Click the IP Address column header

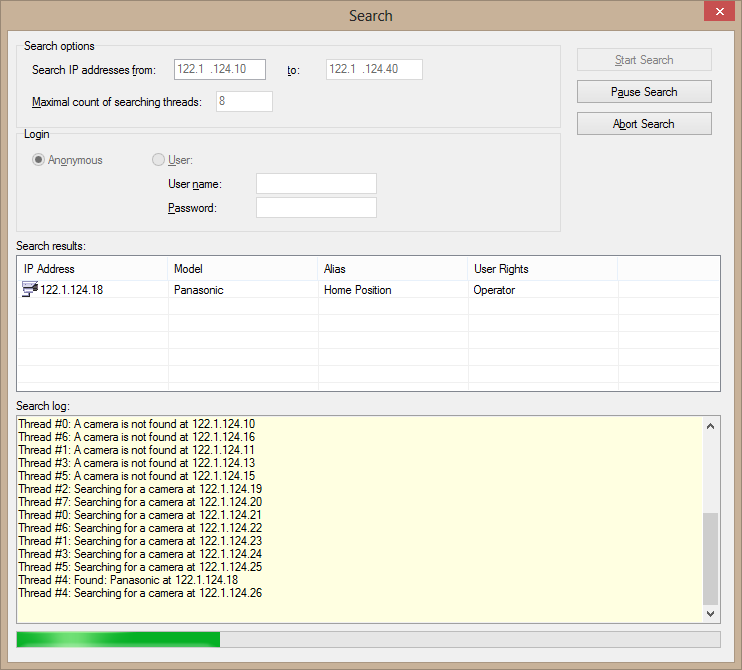tap(92, 269)
